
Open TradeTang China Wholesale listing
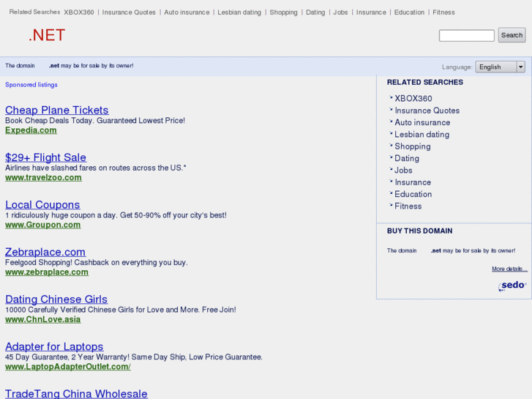(76, 394)
